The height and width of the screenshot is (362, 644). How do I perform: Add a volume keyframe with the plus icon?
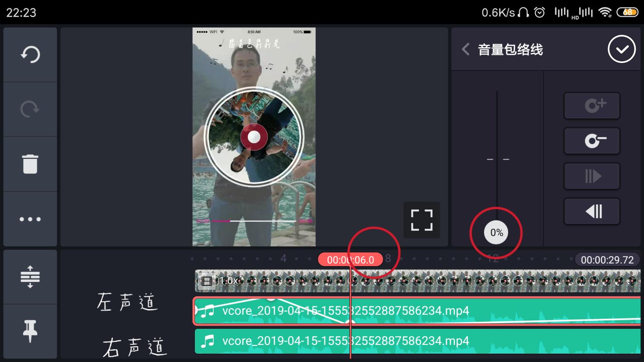point(592,105)
